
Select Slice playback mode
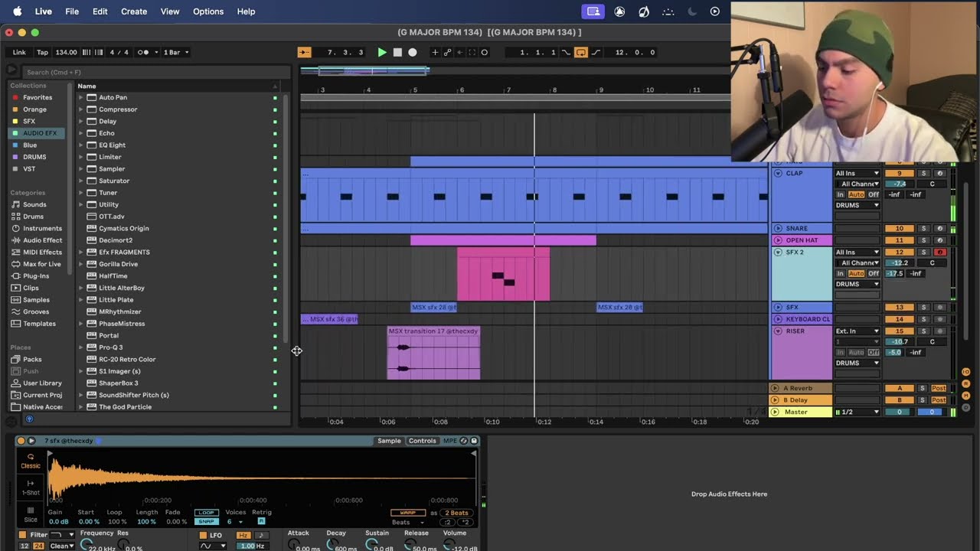tap(31, 514)
